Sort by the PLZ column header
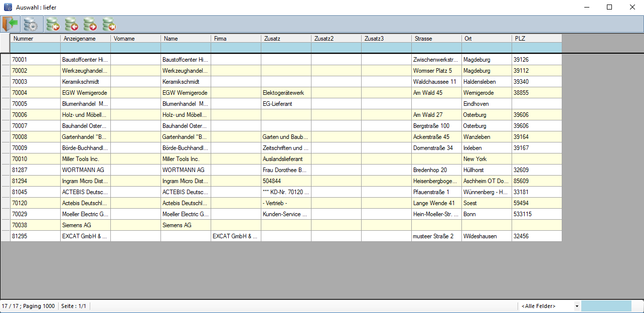Screen dimensions: 644x313 (x=537, y=39)
